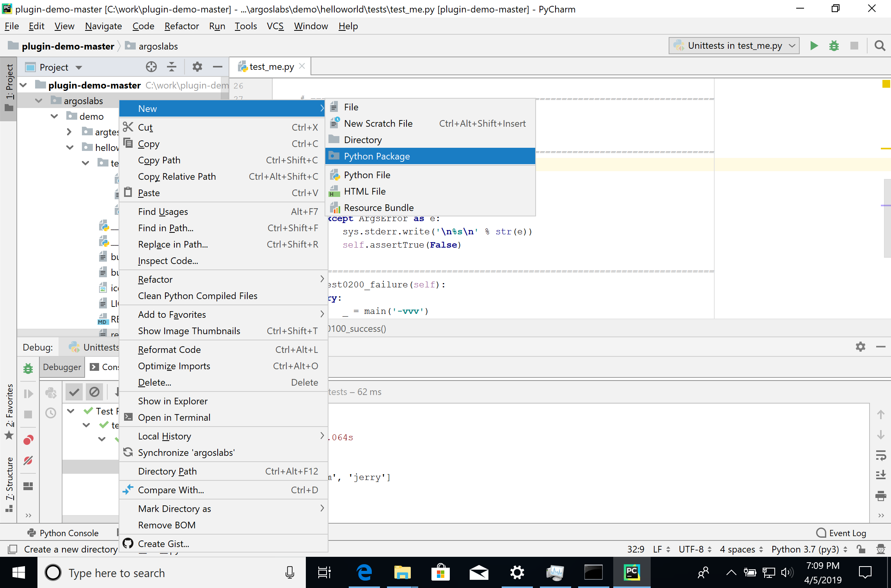The width and height of the screenshot is (891, 588).
Task: Click Show in Explorer menu entry
Action: point(223,401)
